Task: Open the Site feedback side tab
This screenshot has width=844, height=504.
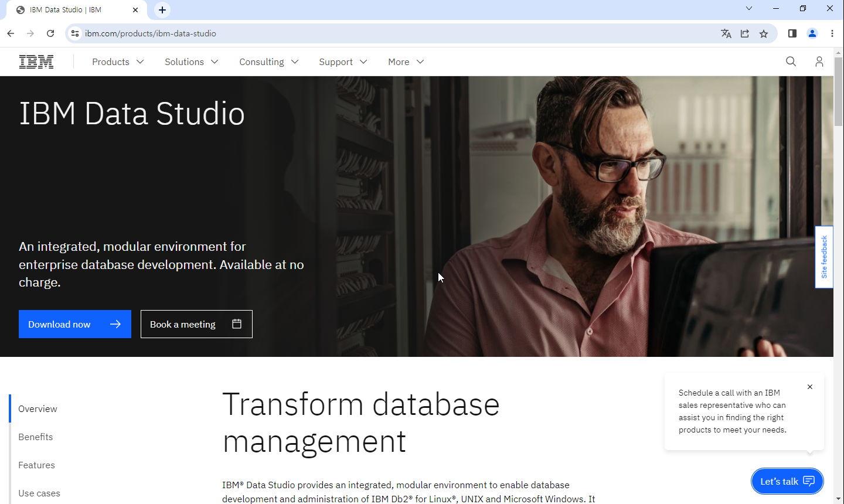Action: pyautogui.click(x=824, y=257)
